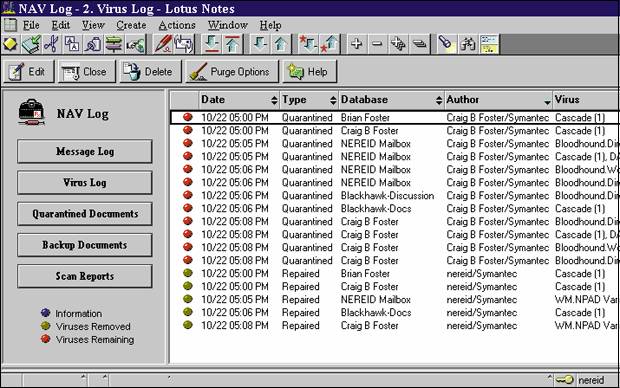Click the yellow diamond properties icon
620x388 pixels.
[x=11, y=44]
